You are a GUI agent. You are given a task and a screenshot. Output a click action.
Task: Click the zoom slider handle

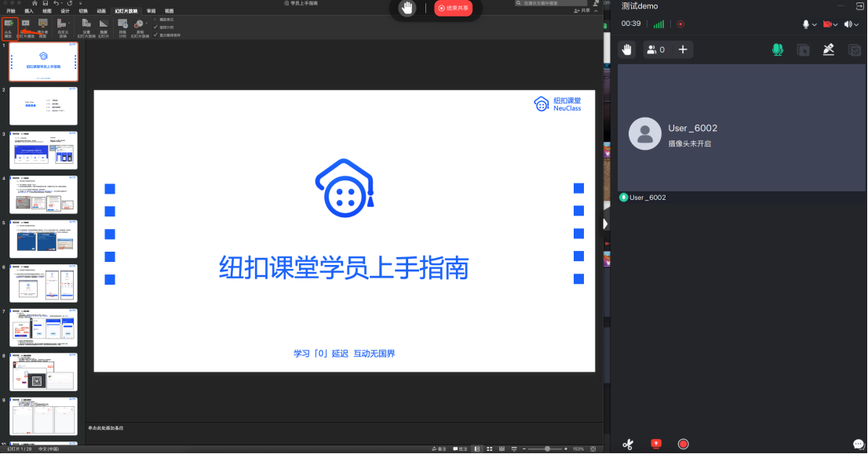click(x=547, y=449)
